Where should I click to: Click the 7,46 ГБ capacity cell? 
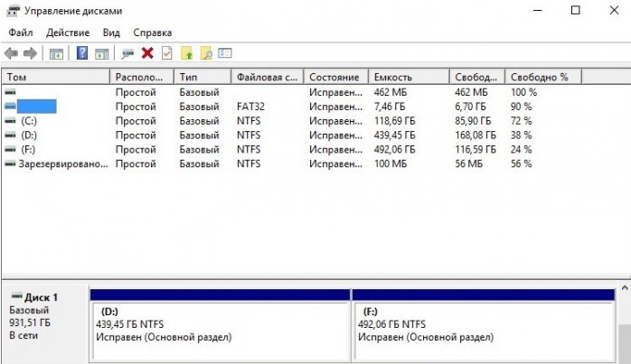[390, 107]
